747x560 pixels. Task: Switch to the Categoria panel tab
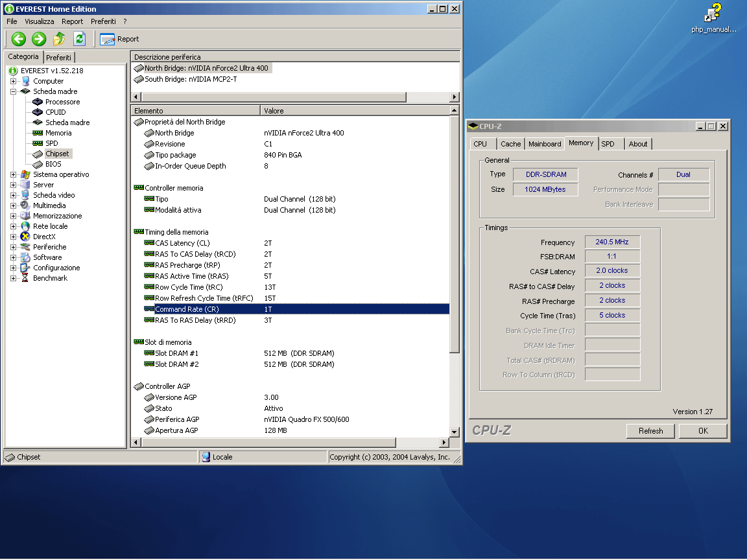[x=23, y=56]
